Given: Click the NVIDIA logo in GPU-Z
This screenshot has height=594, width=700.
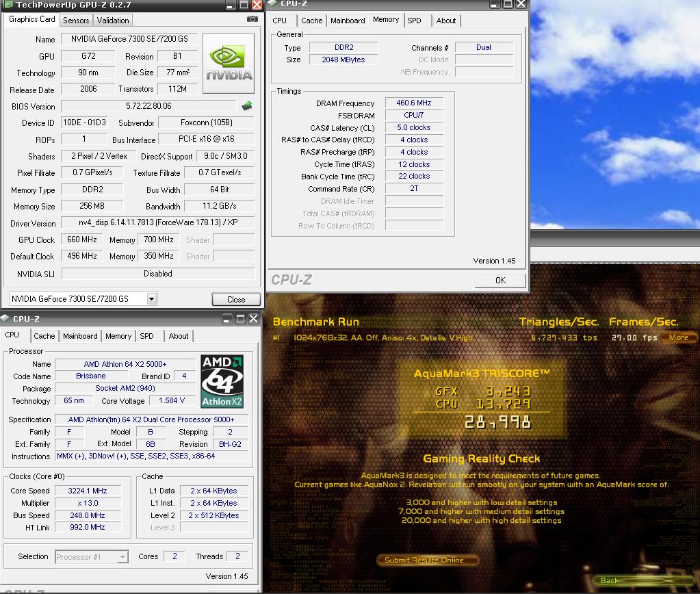Looking at the screenshot, I should tap(229, 63).
